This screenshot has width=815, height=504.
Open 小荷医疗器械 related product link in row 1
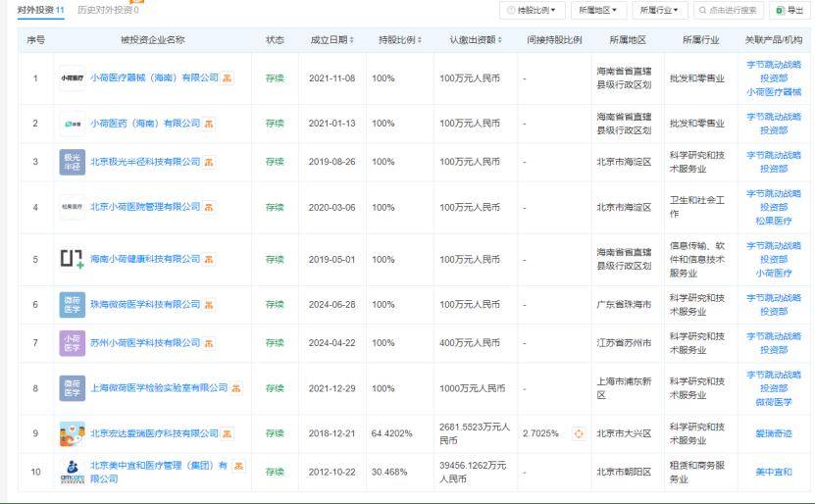774,92
